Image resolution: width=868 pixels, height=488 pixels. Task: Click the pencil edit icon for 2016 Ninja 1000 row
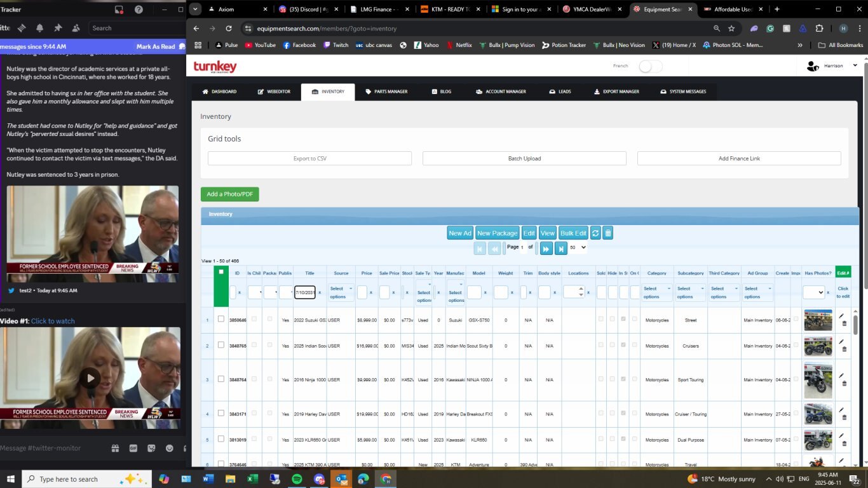coord(842,375)
